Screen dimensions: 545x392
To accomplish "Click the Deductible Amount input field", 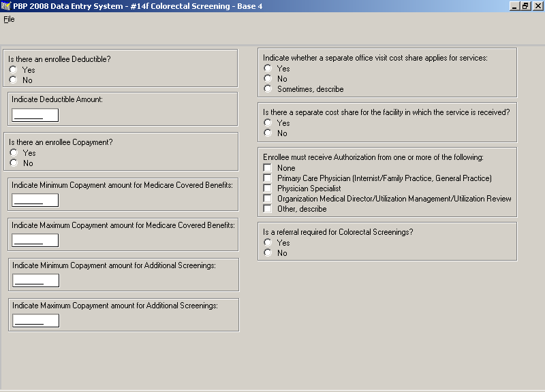I will click(35, 115).
